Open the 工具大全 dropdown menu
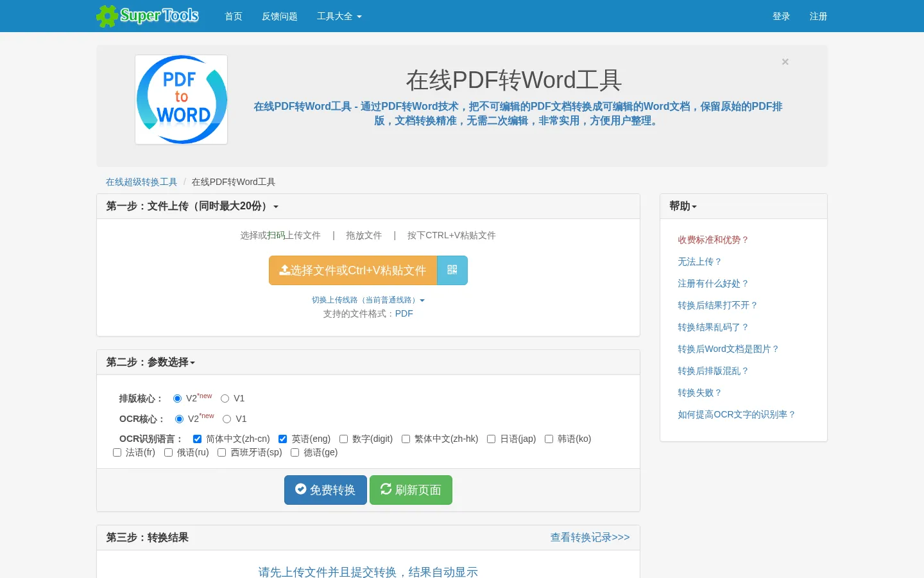The image size is (924, 578). click(339, 16)
